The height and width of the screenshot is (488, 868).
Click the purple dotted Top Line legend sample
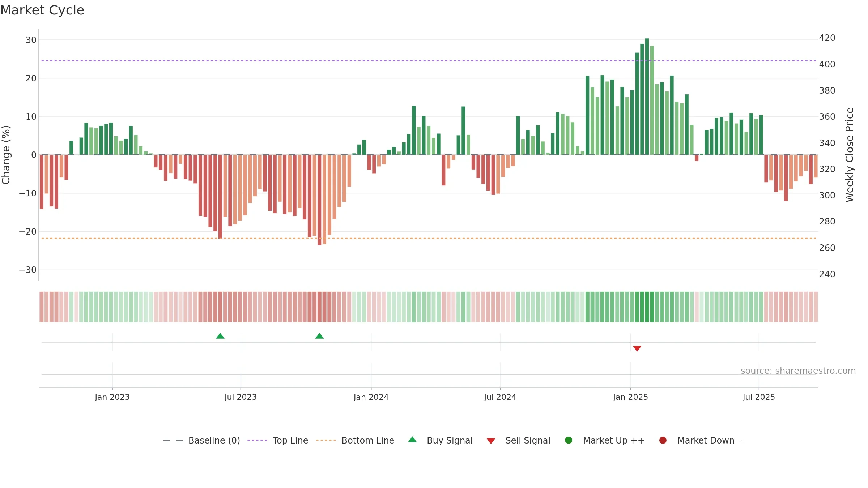(257, 440)
